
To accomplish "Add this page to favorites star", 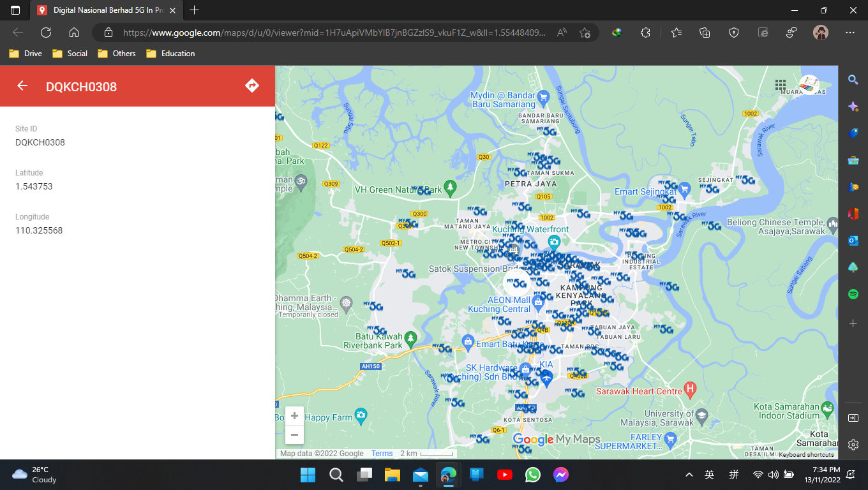I will (585, 33).
